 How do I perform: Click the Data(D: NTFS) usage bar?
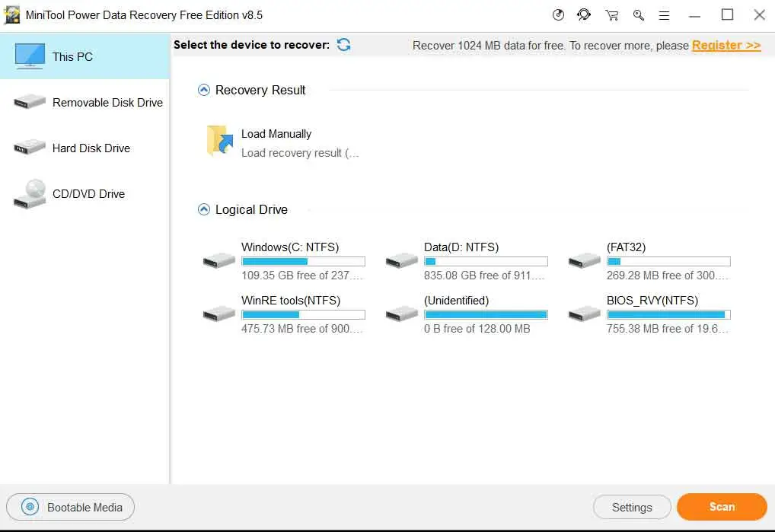coord(486,261)
